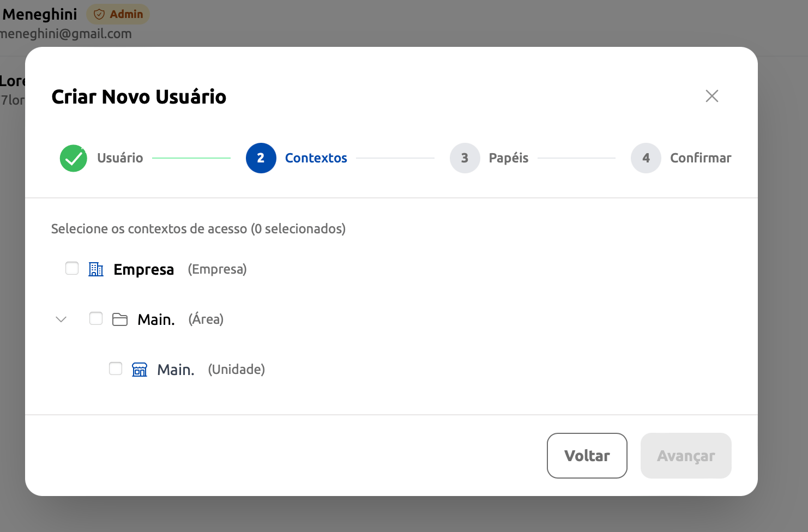The width and height of the screenshot is (808, 532).
Task: Tick the Empresa checkbox
Action: (x=72, y=268)
